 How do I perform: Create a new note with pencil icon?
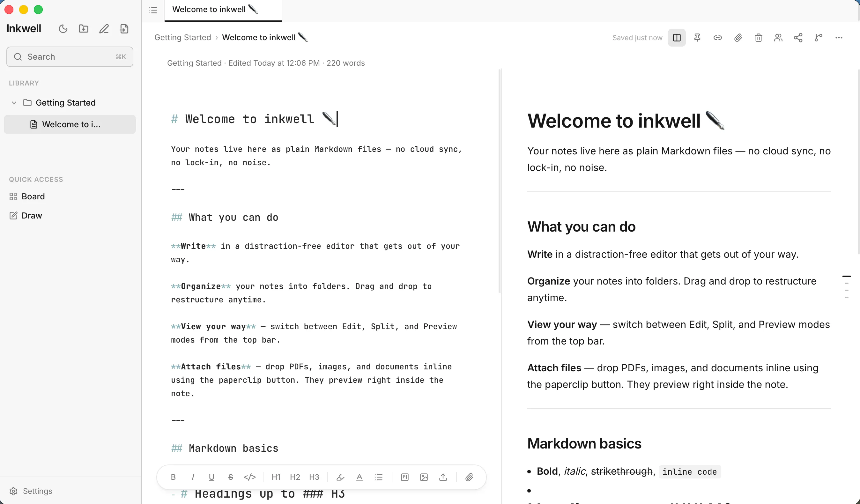click(104, 29)
